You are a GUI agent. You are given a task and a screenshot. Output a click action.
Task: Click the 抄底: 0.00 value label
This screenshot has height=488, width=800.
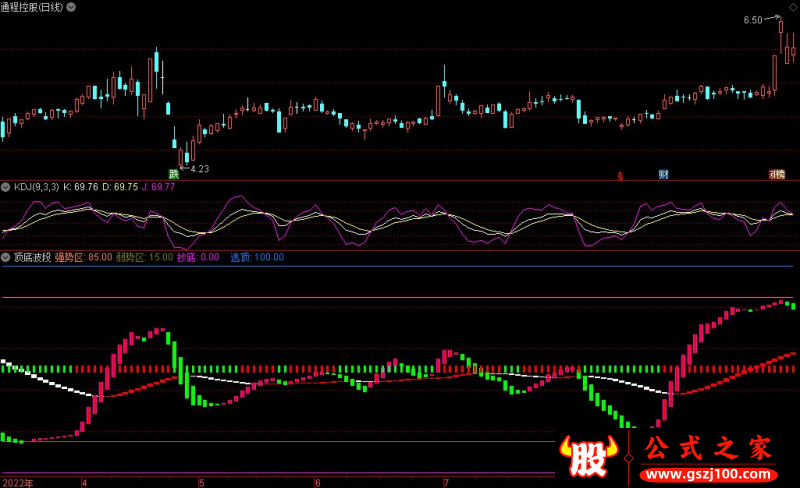(x=198, y=257)
